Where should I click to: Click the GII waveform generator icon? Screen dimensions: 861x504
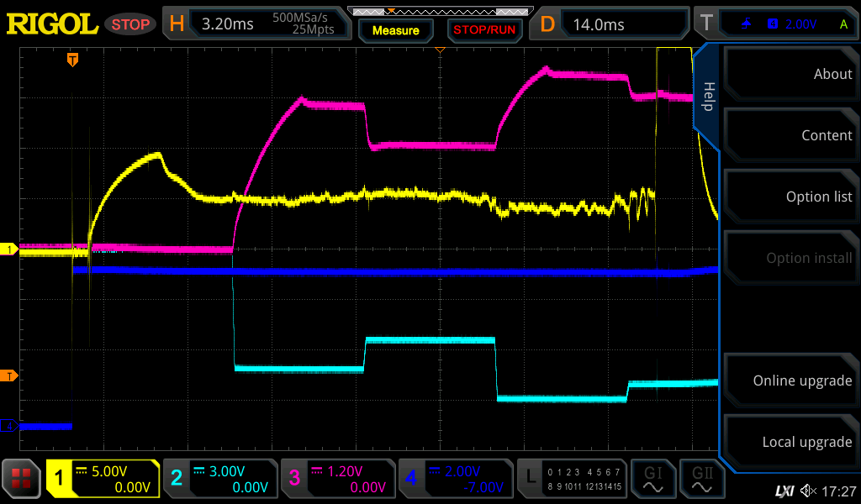coord(702,479)
